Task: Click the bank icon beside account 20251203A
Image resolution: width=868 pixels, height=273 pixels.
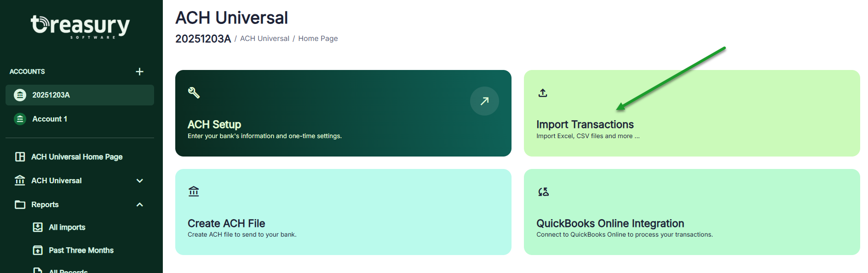Action: pos(20,95)
